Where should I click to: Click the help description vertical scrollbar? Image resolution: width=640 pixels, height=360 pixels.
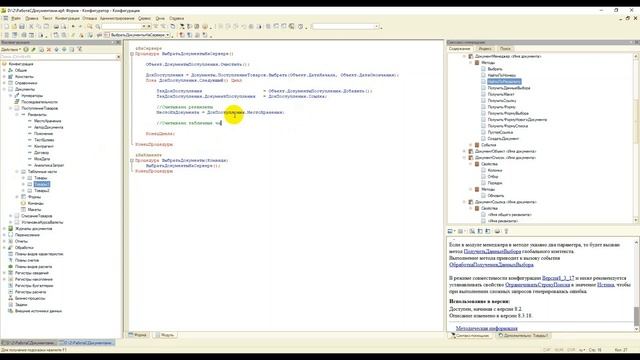pyautogui.click(x=636, y=284)
